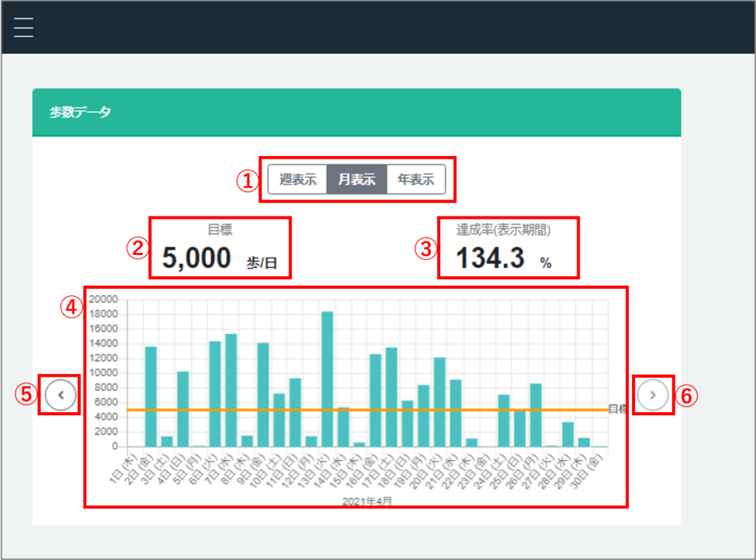
Task: Click the 26日(月) bar
Action: point(536,415)
